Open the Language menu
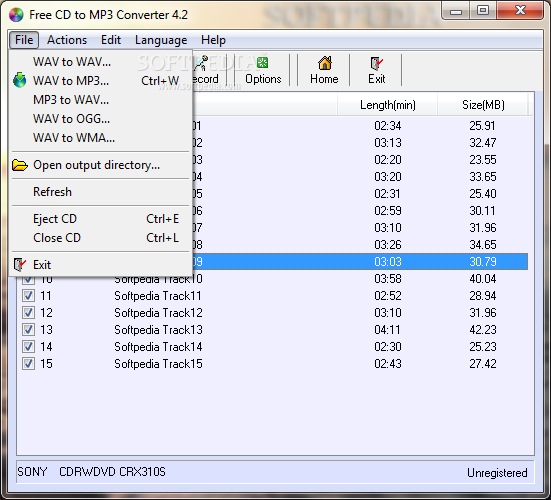The height and width of the screenshot is (500, 551). (161, 40)
